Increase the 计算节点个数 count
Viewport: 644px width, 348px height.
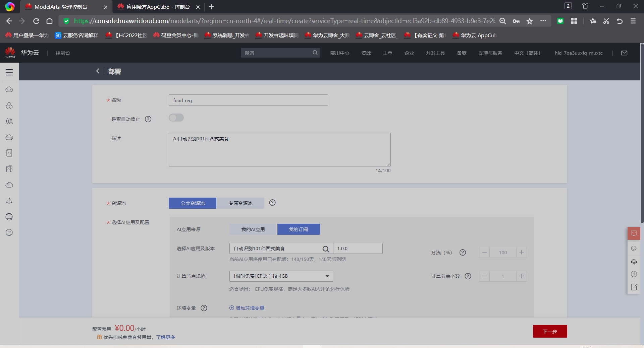pyautogui.click(x=522, y=276)
